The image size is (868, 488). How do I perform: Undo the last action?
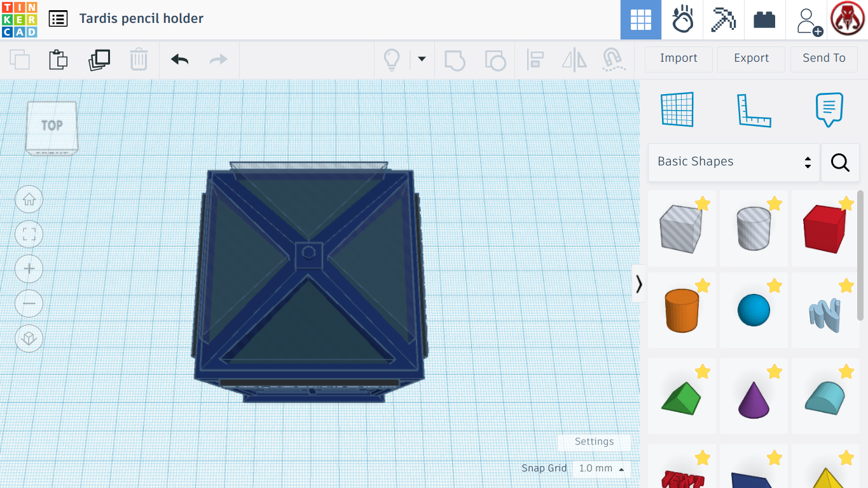coord(180,60)
